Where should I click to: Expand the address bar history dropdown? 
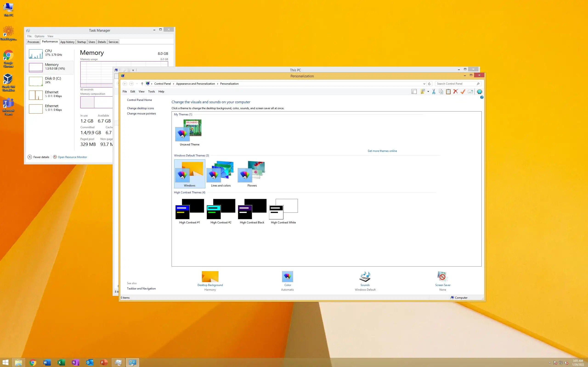coord(424,84)
